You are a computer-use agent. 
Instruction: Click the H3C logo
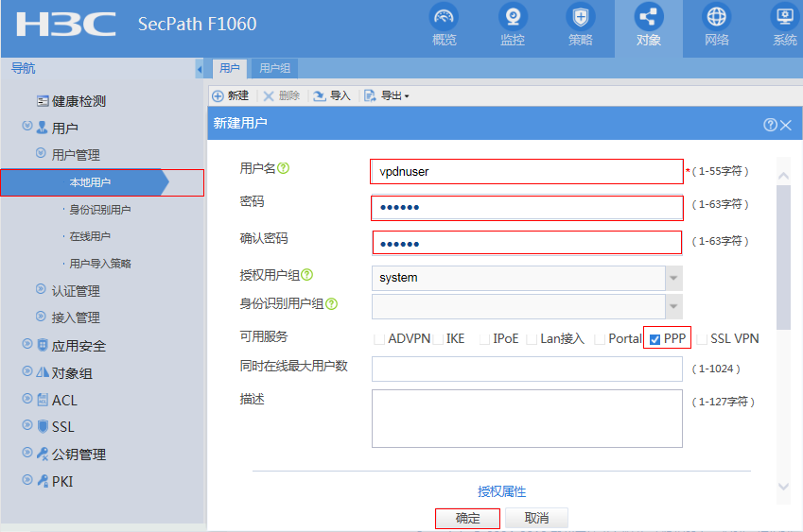(66, 24)
